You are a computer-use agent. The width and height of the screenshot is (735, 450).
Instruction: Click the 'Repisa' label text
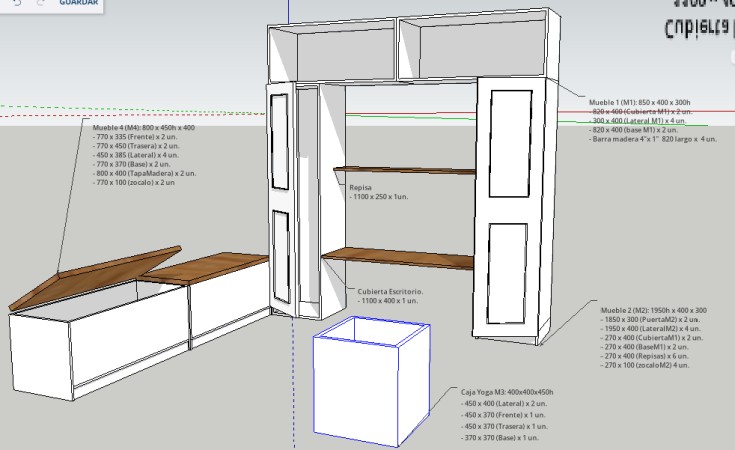pos(360,188)
